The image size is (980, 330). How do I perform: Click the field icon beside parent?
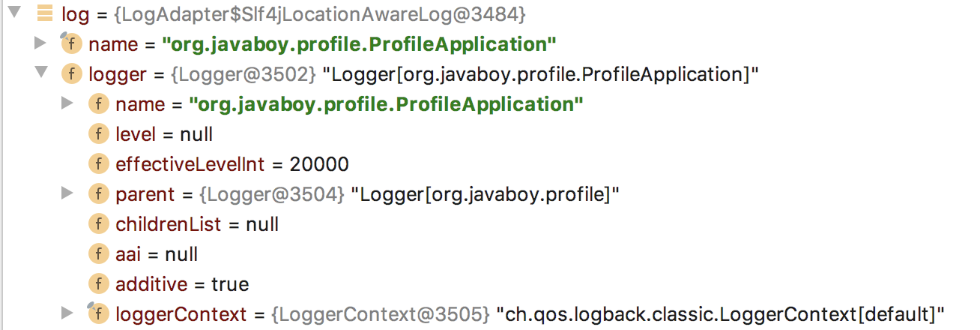(x=98, y=194)
